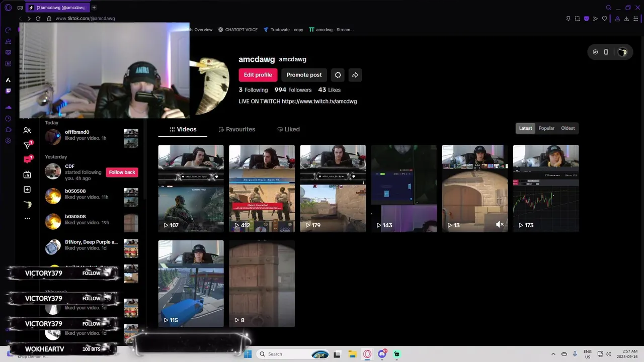Open the video with 143 views

pyautogui.click(x=404, y=189)
